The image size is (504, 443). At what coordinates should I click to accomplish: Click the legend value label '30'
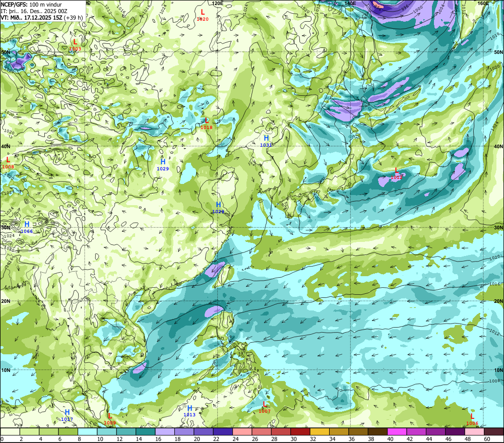pyautogui.click(x=293, y=439)
